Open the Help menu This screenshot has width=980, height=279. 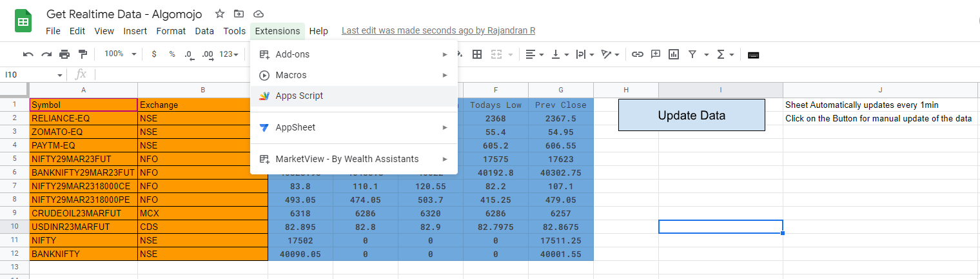(318, 31)
